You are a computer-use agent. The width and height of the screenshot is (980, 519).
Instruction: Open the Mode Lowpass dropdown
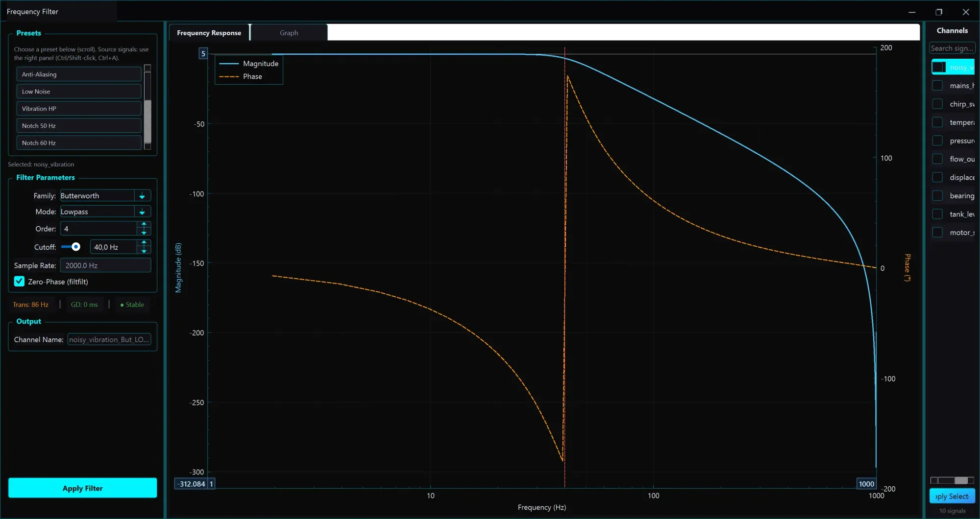coord(105,212)
